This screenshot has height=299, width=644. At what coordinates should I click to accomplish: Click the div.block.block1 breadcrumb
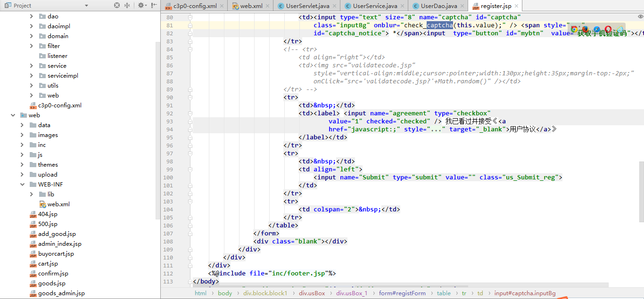tap(265, 293)
